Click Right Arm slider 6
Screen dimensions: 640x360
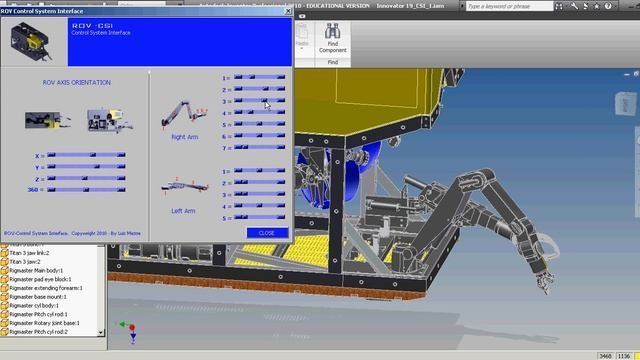(260, 136)
